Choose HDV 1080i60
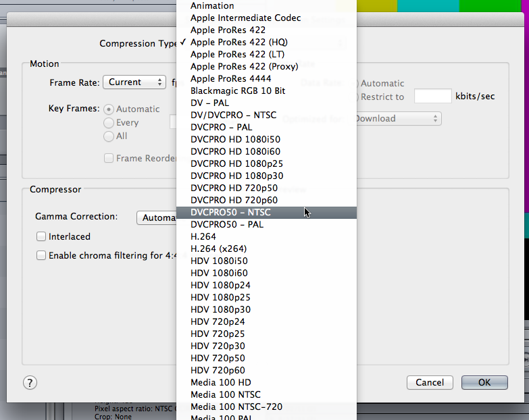 tap(266, 273)
